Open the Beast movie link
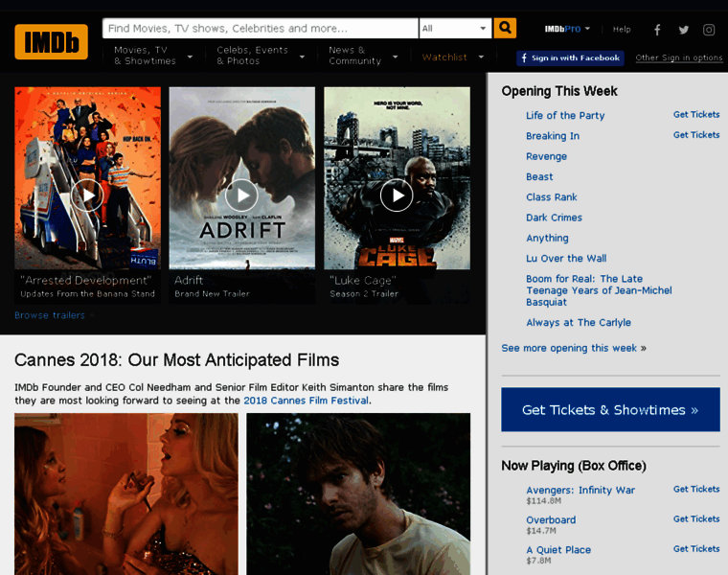The image size is (728, 575). coord(539,176)
